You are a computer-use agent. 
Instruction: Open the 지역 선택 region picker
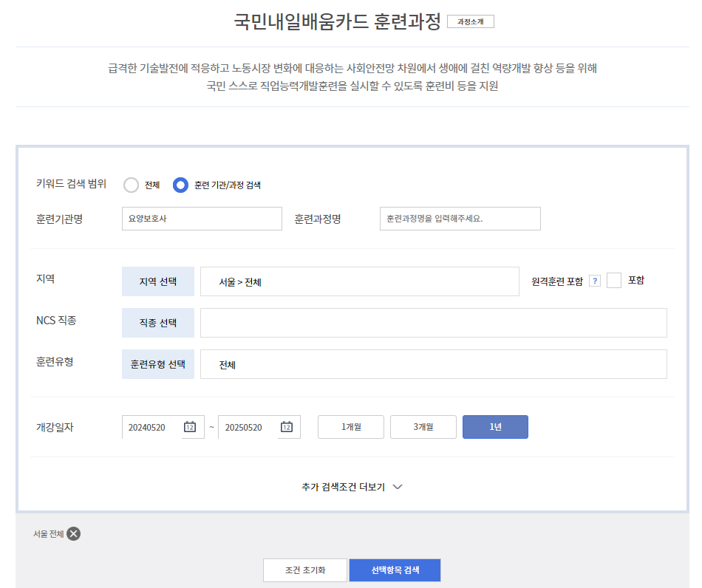point(157,281)
